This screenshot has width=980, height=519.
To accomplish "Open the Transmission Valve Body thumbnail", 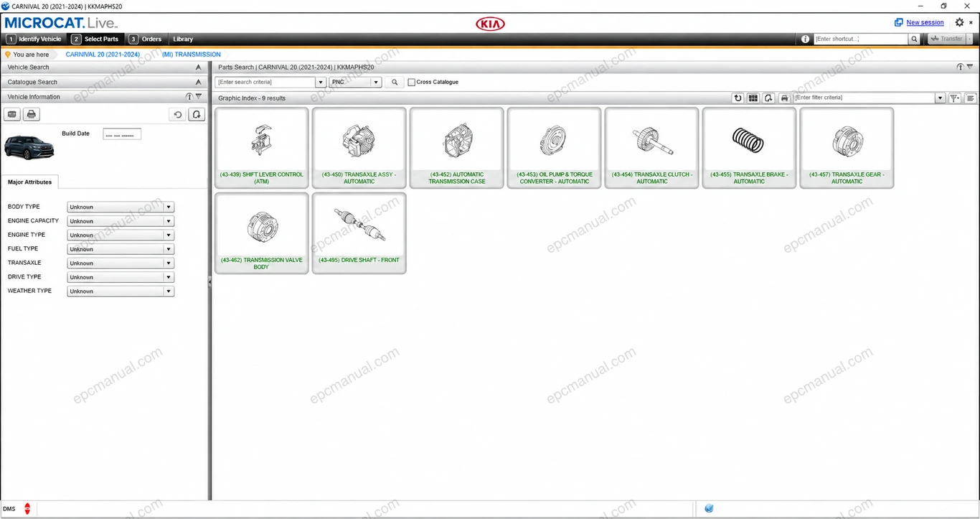I will click(262, 233).
